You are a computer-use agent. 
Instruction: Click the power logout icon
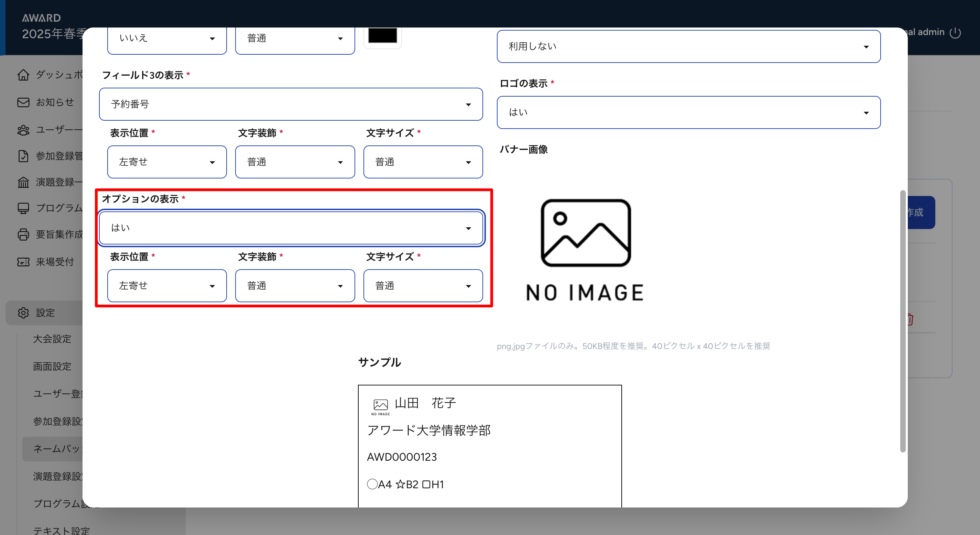tap(955, 33)
